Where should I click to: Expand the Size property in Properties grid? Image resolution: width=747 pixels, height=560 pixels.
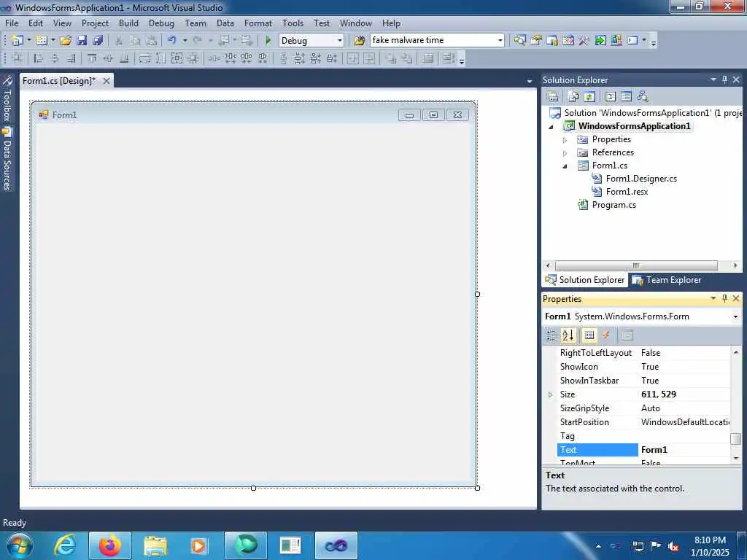point(550,394)
